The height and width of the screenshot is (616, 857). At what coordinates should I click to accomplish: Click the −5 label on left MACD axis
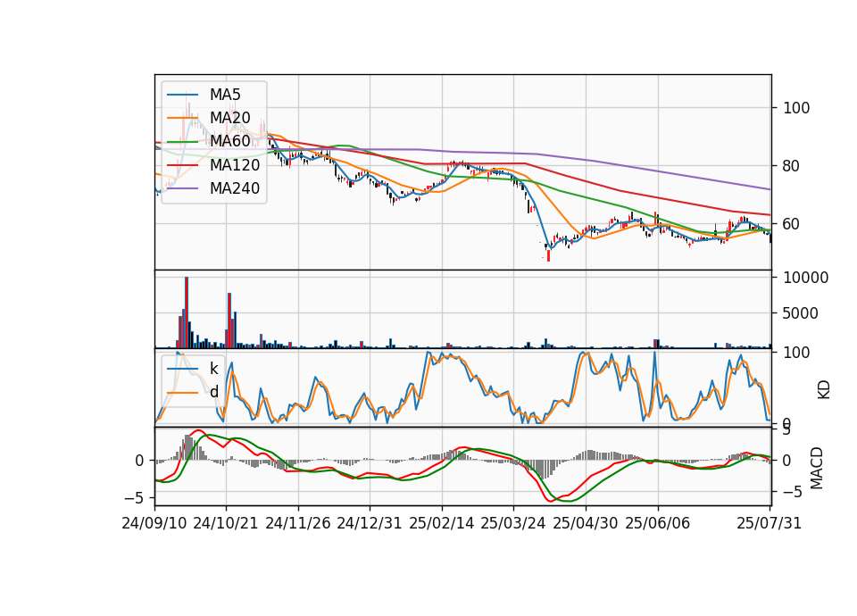coord(135,498)
